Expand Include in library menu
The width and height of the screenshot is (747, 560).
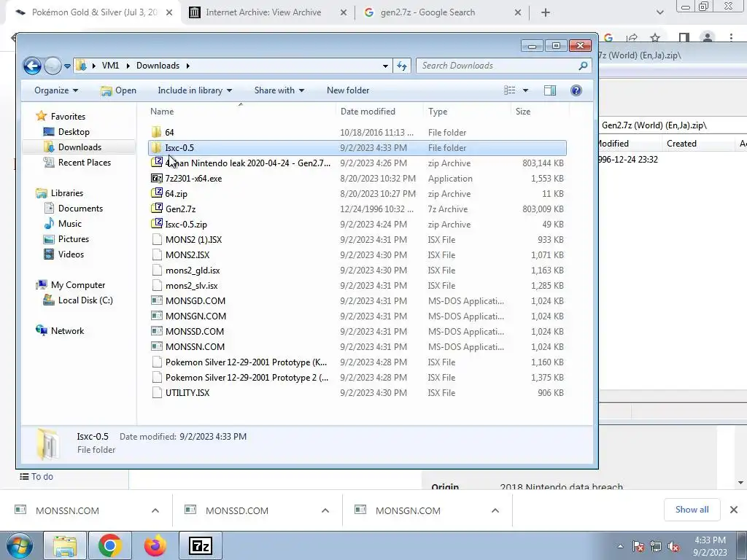coord(195,90)
